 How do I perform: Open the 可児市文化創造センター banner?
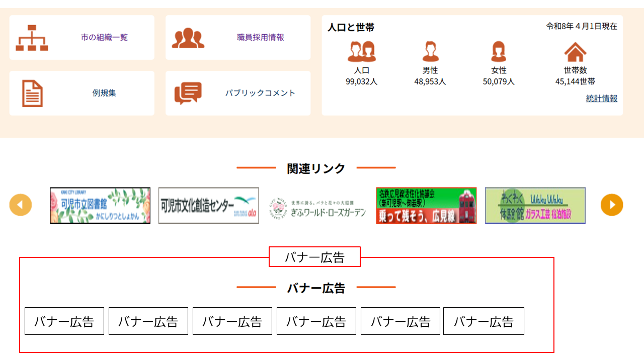coord(208,205)
